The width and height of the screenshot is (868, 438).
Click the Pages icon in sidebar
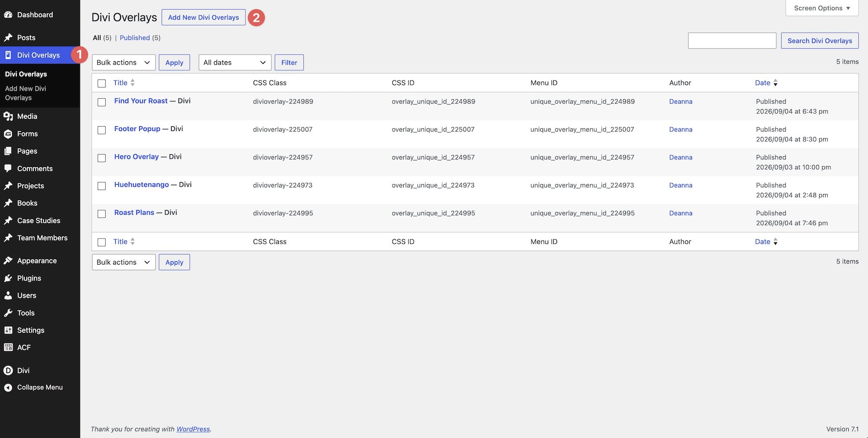pyautogui.click(x=8, y=151)
